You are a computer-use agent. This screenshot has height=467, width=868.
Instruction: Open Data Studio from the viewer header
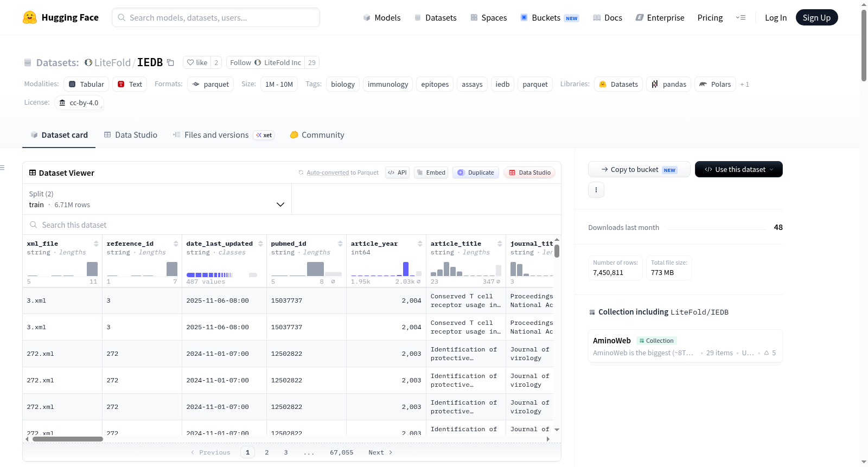point(529,172)
